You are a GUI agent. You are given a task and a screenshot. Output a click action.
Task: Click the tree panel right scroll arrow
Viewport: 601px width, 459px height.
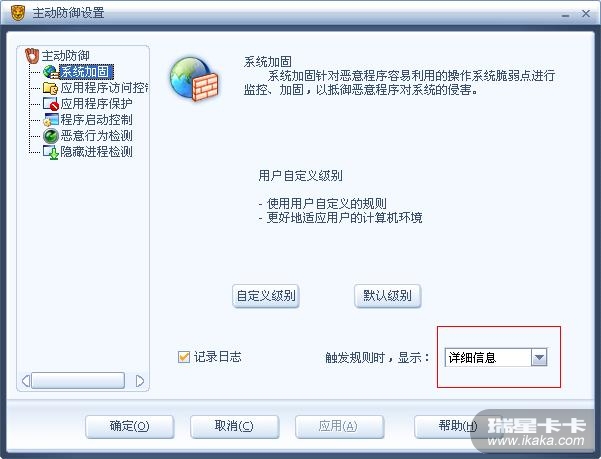tap(140, 381)
